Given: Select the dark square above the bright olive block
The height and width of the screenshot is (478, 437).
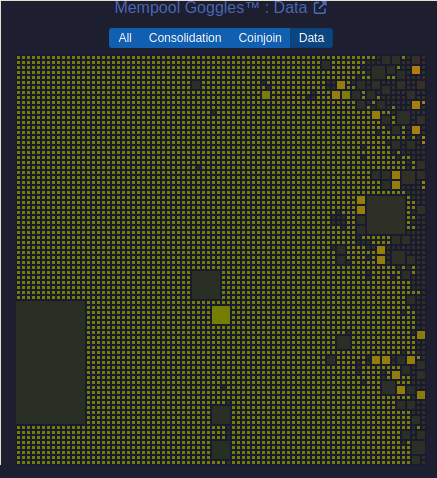Looking at the screenshot, I should coord(206,285).
